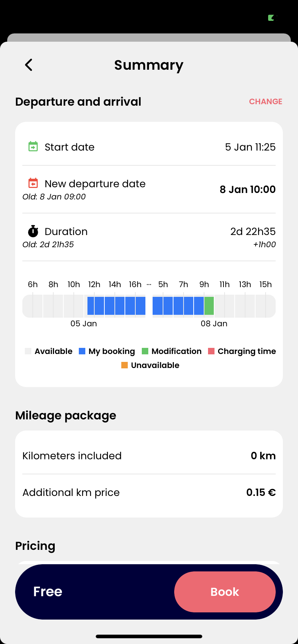The height and width of the screenshot is (644, 298).
Task: Click the stopwatch duration icon
Action: pos(33,231)
